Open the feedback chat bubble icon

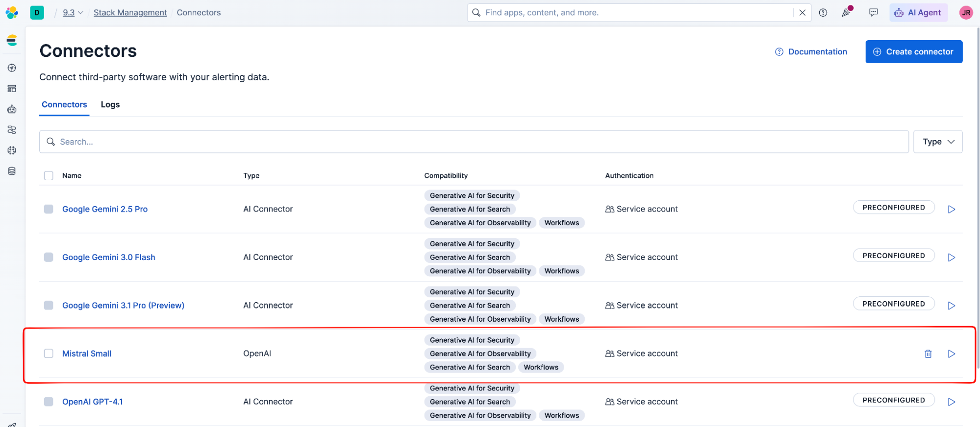[874, 13]
